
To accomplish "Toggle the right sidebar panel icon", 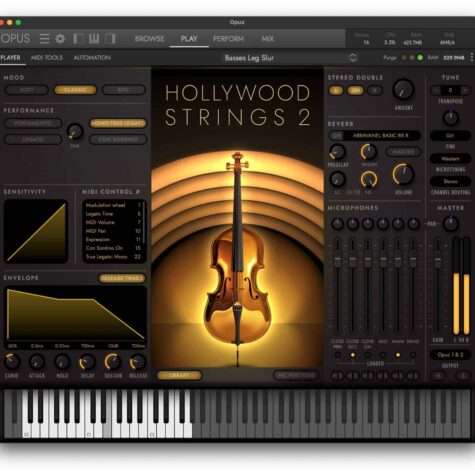I will (110, 39).
